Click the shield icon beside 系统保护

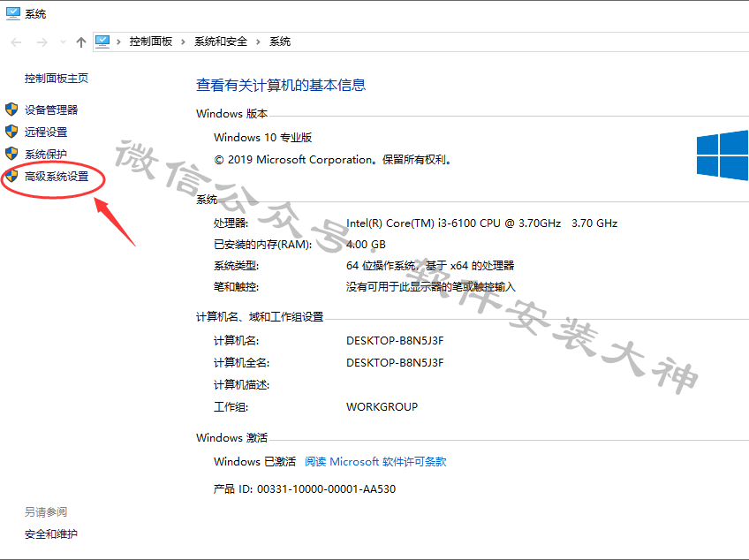coord(11,154)
